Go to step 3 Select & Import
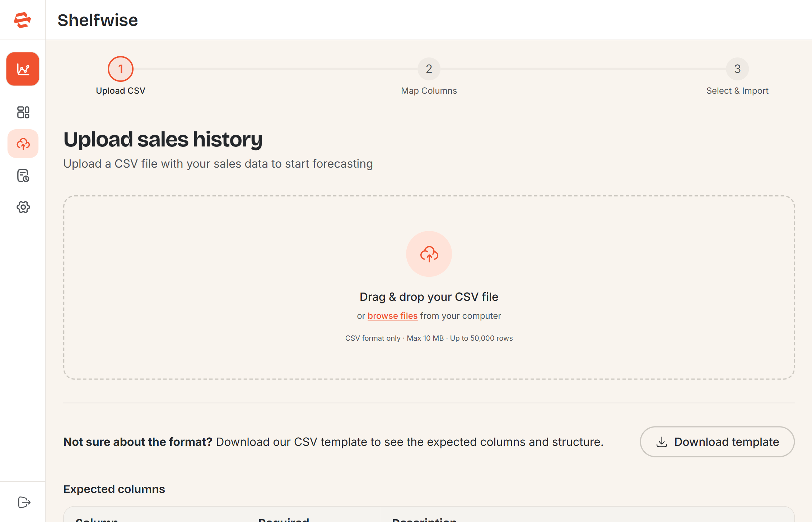 pos(737,69)
